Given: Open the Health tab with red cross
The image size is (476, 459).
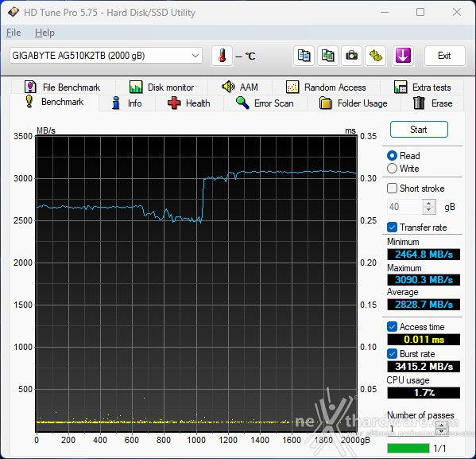Looking at the screenshot, I should 189,103.
